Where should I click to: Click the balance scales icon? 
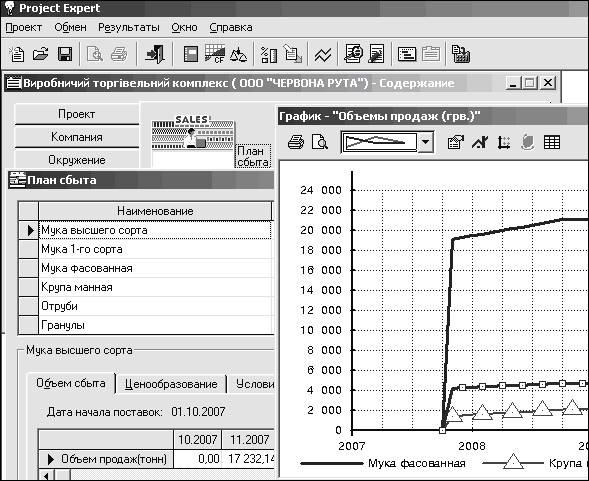pos(239,54)
